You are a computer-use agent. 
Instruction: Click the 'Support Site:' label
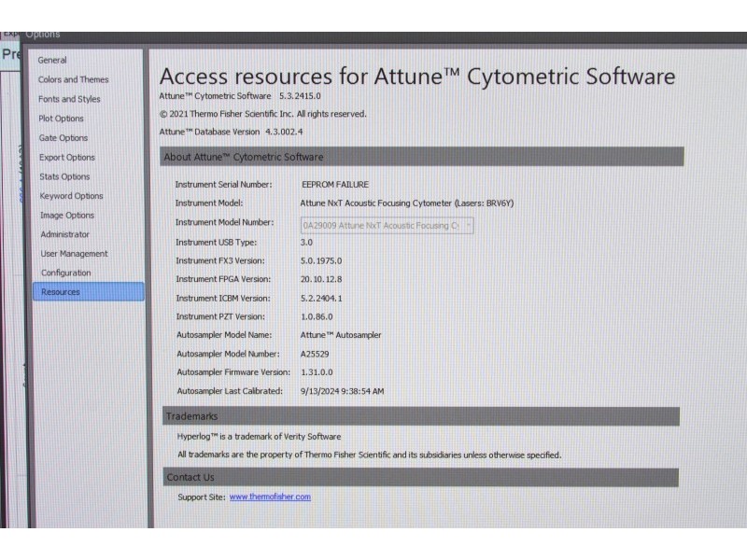(202, 497)
